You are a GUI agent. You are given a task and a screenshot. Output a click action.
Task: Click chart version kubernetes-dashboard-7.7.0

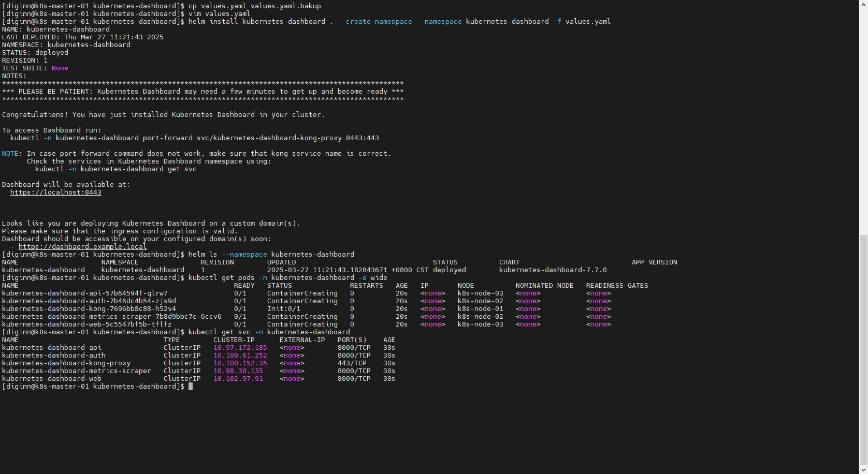(553, 270)
